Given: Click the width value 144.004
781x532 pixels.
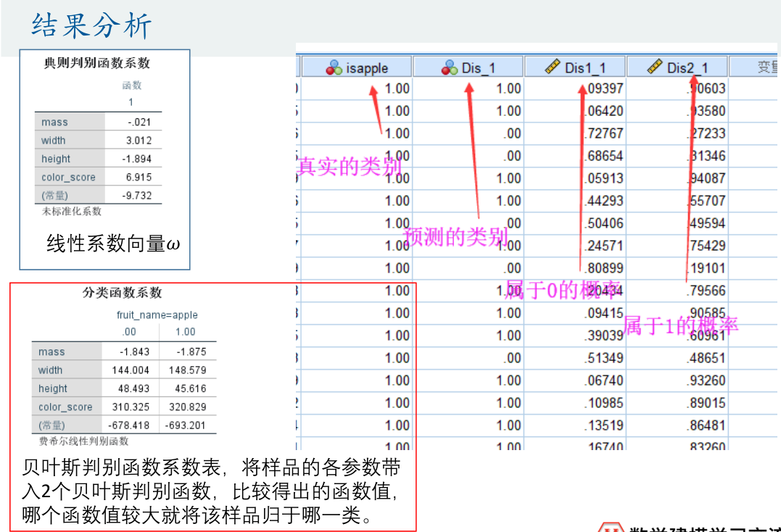Looking at the screenshot, I should tap(131, 370).
